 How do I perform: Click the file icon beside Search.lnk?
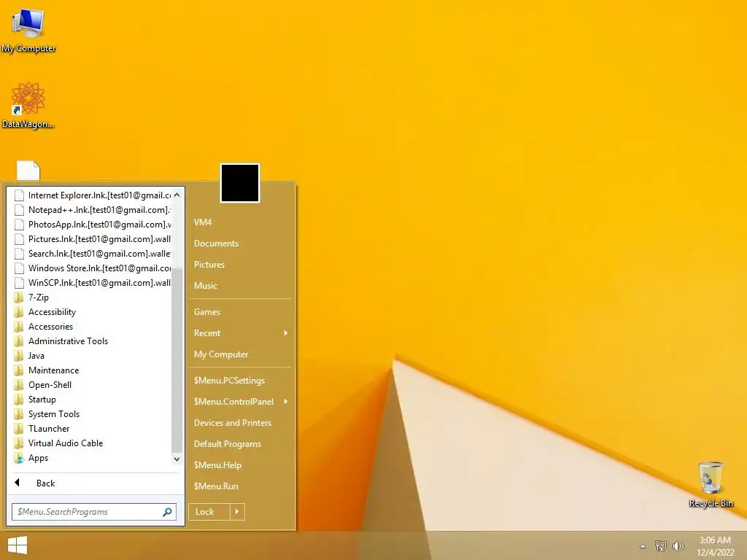tap(19, 254)
